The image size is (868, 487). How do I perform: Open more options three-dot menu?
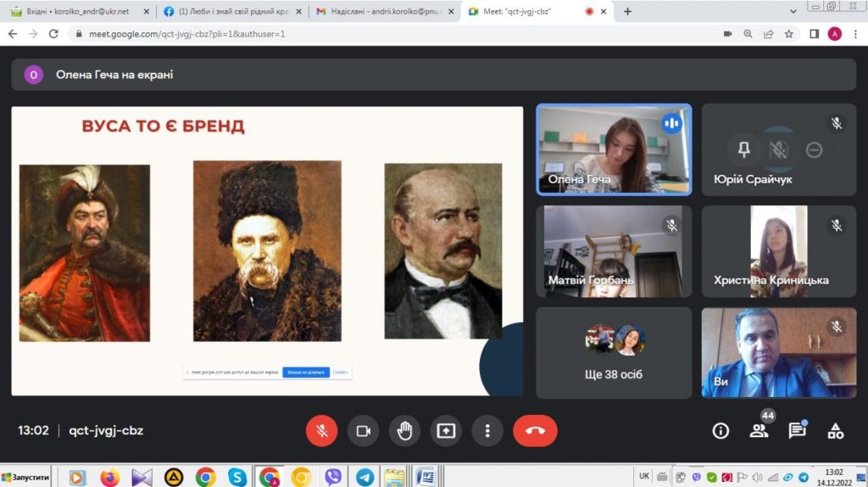(487, 431)
